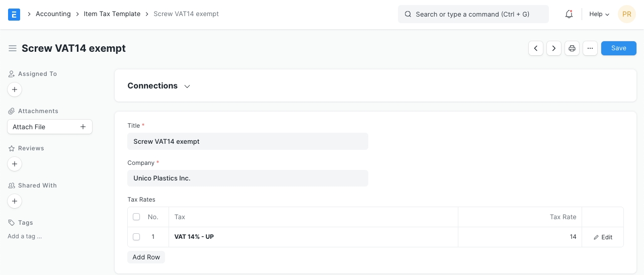
Task: Click the Save button
Action: (618, 48)
